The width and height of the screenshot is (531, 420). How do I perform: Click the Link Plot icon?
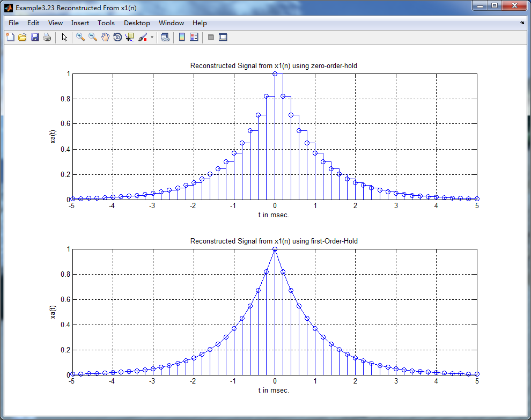click(165, 37)
